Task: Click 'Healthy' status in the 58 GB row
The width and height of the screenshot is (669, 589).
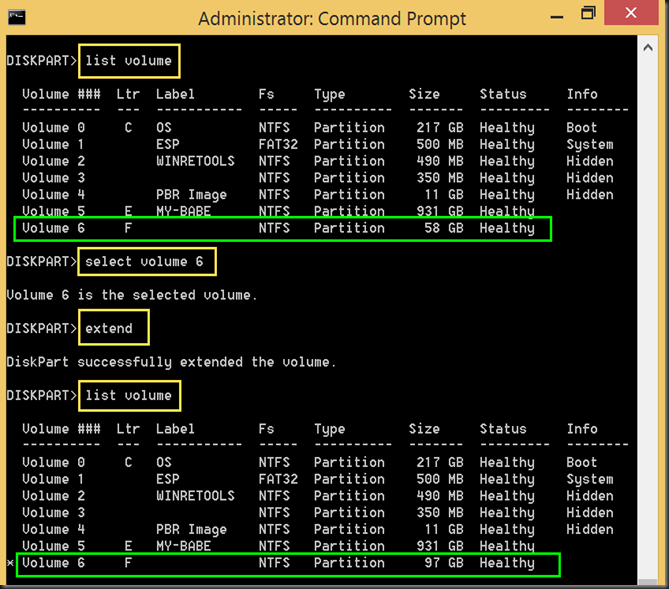Action: tap(507, 229)
